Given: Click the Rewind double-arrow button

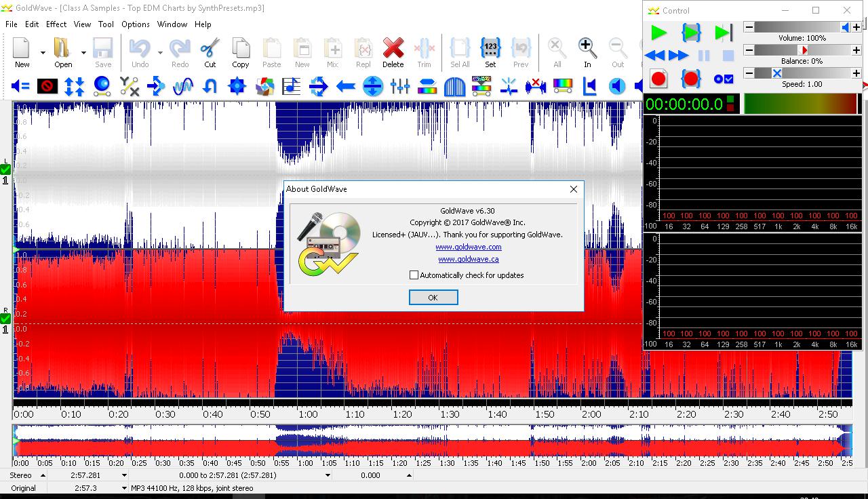Looking at the screenshot, I should coord(655,56).
